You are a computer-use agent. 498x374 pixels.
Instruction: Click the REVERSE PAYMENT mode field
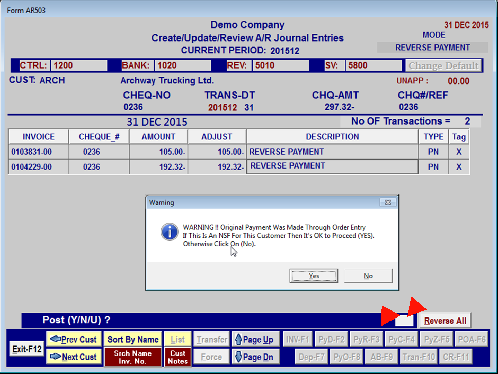tap(432, 47)
